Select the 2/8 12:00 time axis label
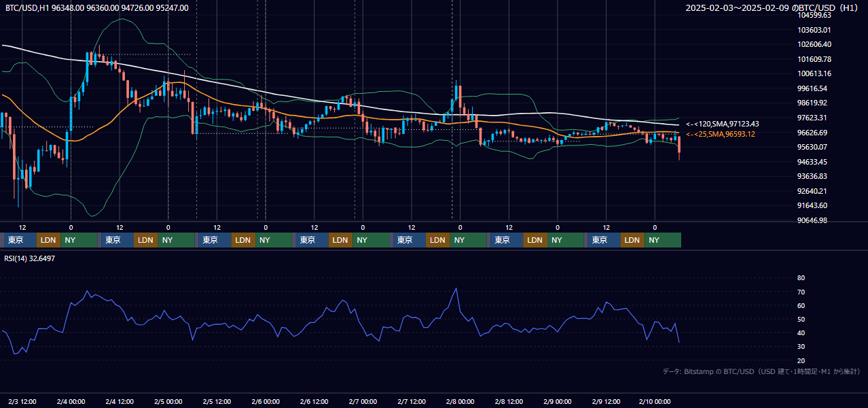The height and width of the screenshot is (408, 868). tap(509, 402)
